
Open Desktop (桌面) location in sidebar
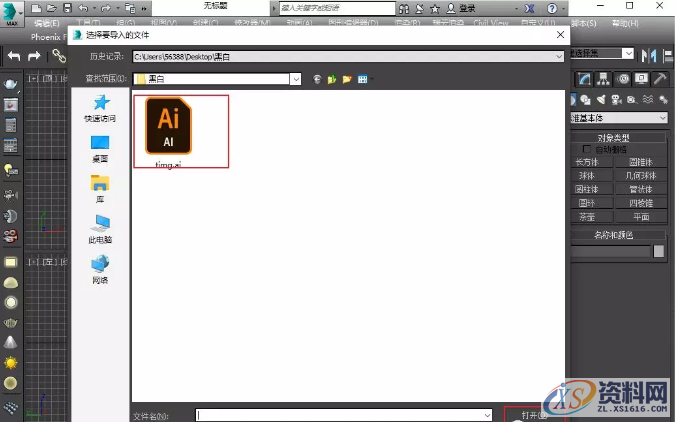pyautogui.click(x=100, y=144)
